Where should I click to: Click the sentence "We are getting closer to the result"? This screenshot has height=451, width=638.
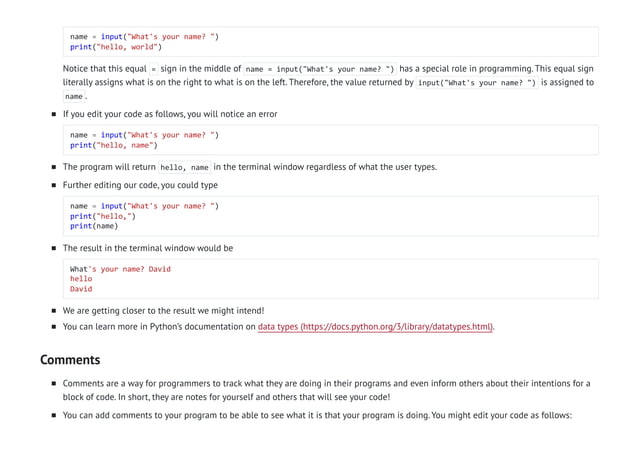pos(163,311)
